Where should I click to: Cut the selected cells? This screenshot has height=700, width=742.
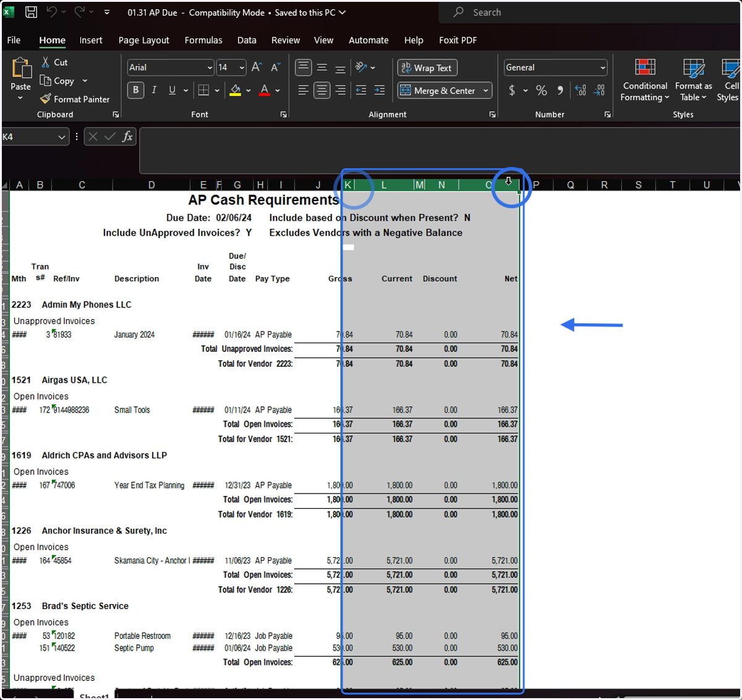pyautogui.click(x=54, y=62)
